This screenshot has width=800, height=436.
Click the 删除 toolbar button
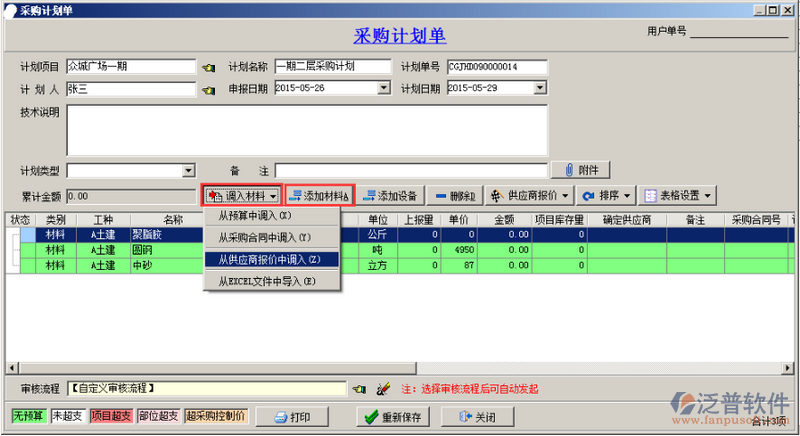tap(455, 196)
